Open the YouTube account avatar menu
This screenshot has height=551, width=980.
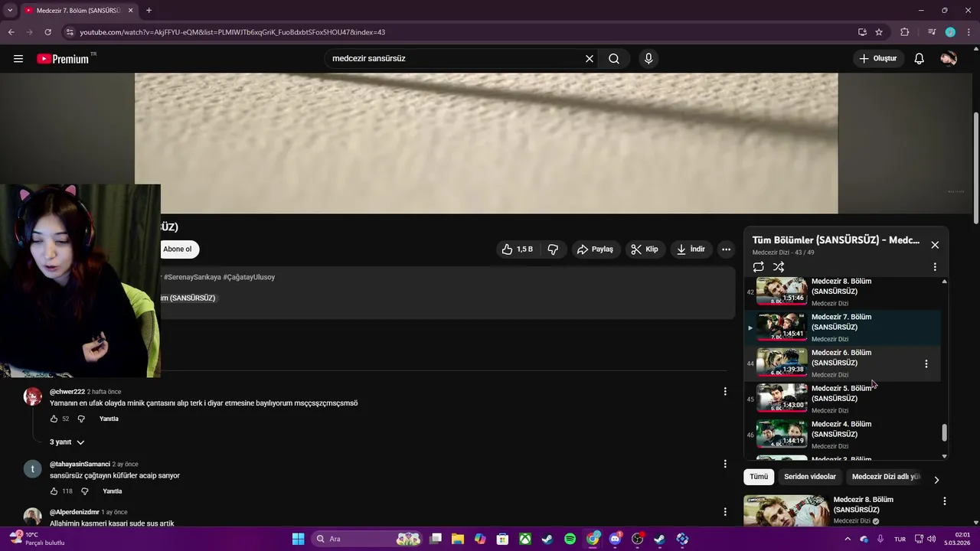(x=949, y=58)
